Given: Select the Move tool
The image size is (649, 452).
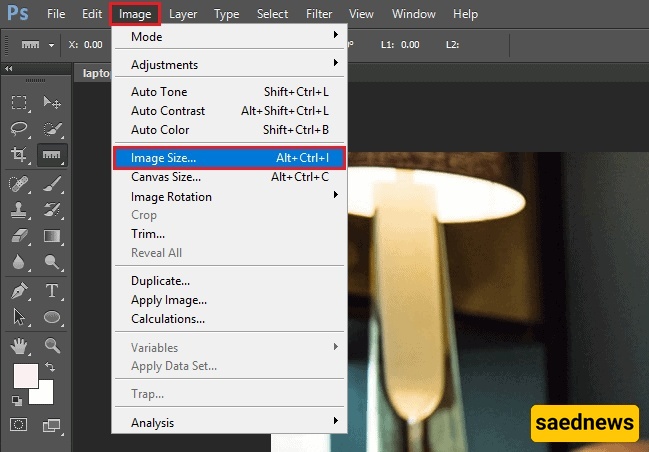Looking at the screenshot, I should pyautogui.click(x=52, y=102).
